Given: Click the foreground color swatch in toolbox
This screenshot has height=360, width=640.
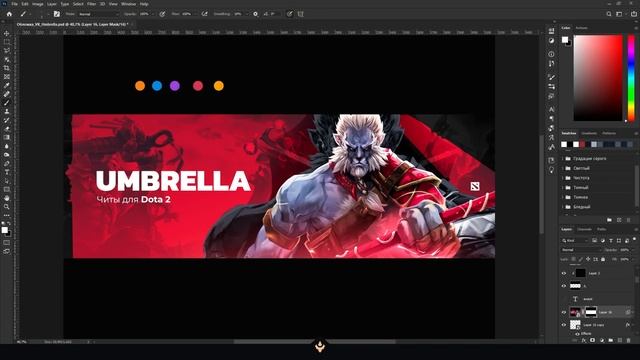Looking at the screenshot, I should click(4, 230).
